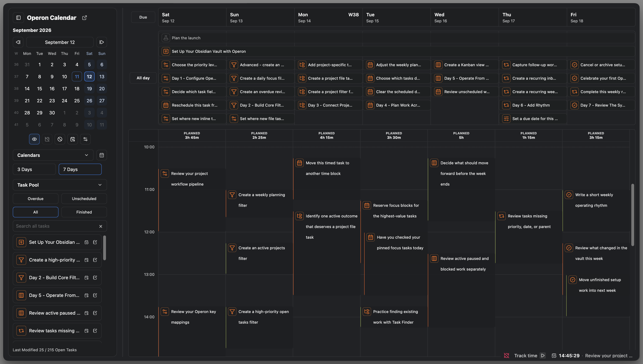Select September 19 in mini calendar

pyautogui.click(x=89, y=89)
